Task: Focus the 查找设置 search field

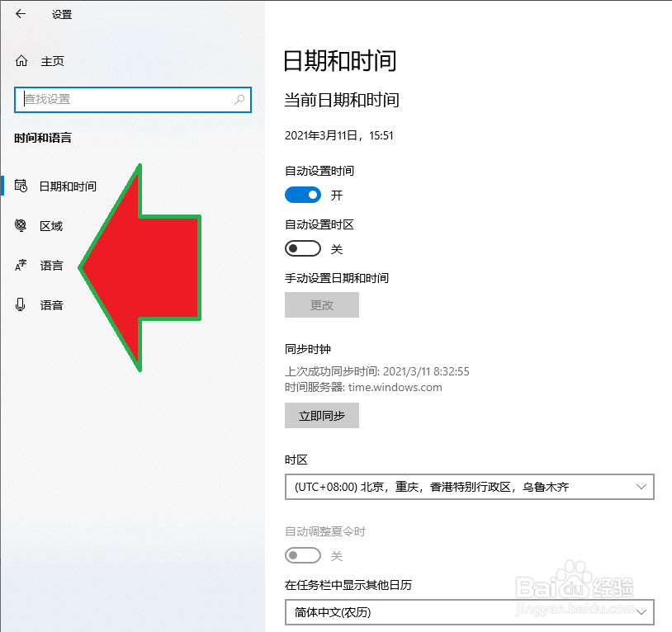Action: (x=133, y=100)
